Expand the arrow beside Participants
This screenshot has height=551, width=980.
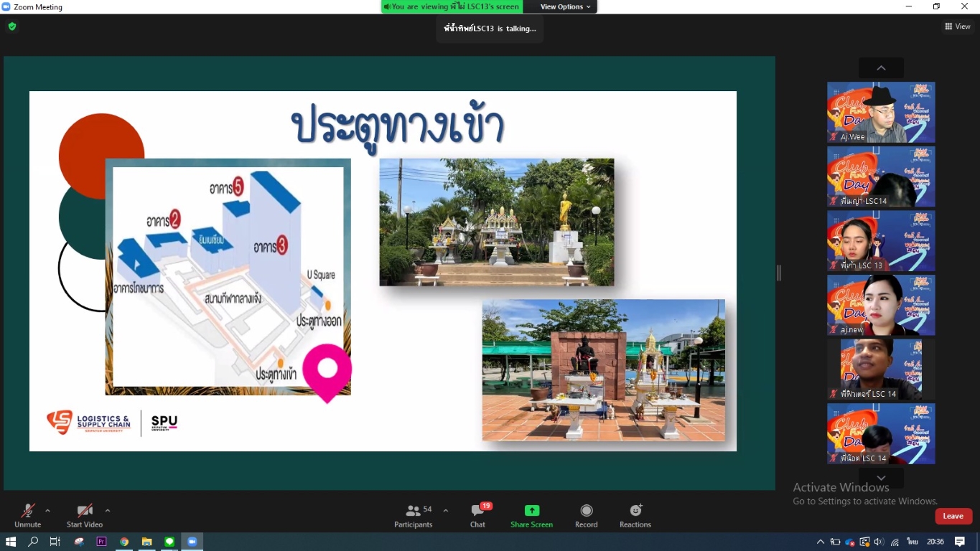click(x=446, y=511)
